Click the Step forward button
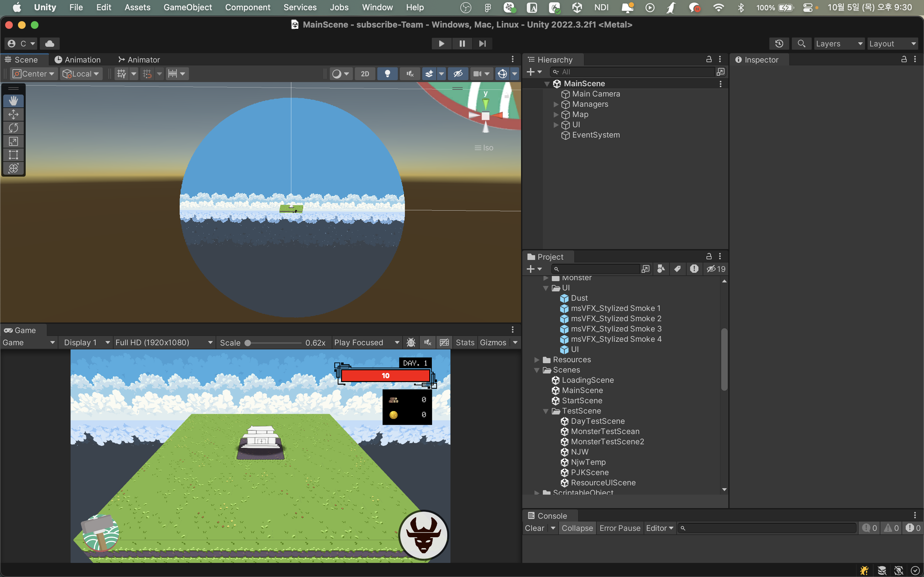Viewport: 924px width, 577px height. point(482,44)
